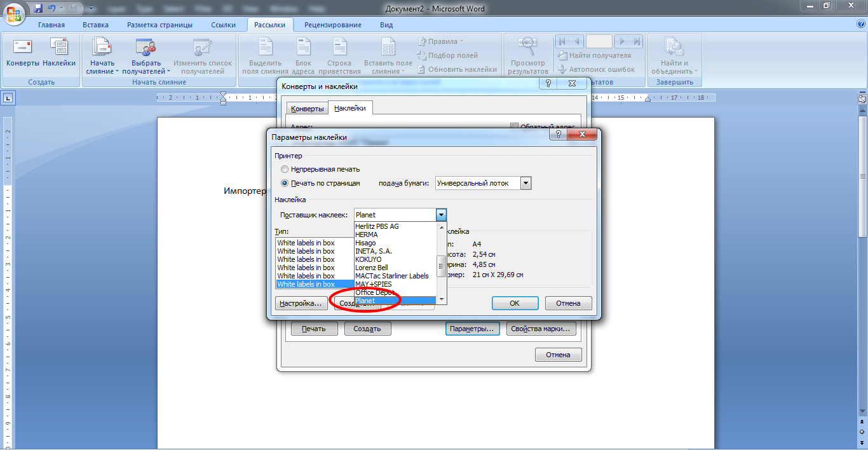
Task: Open подача бумаги tray dropdown
Action: 526,183
